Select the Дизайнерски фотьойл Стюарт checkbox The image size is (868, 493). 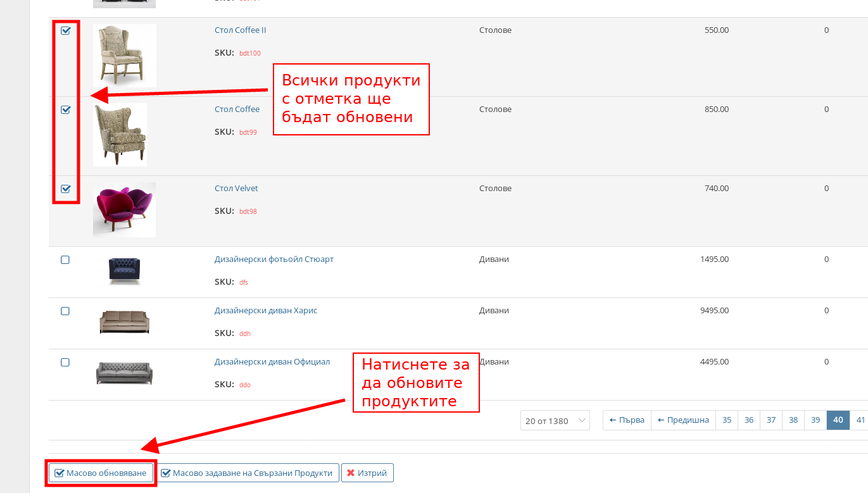(x=65, y=259)
